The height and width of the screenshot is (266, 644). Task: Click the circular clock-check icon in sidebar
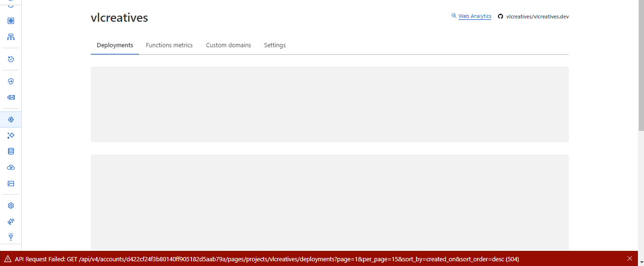[x=11, y=59]
